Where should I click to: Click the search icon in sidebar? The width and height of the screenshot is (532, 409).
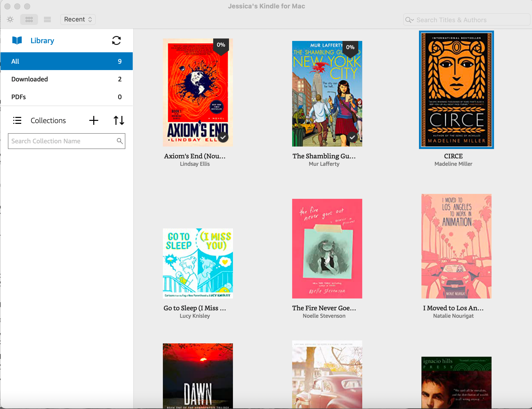119,141
